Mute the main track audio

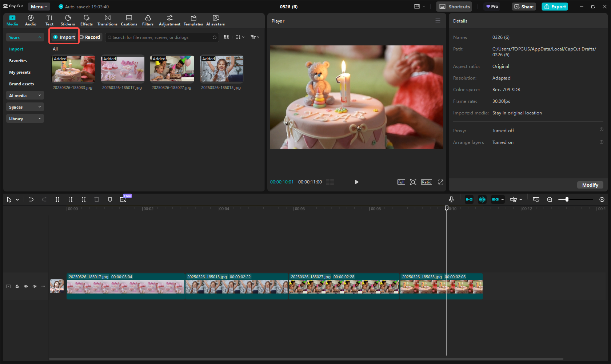(35, 286)
